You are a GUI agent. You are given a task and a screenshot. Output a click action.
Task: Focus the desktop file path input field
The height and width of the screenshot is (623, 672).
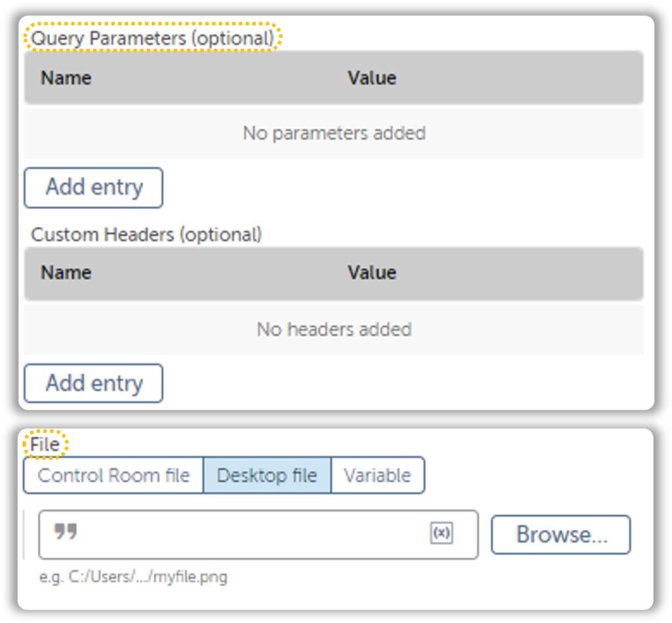tap(259, 534)
